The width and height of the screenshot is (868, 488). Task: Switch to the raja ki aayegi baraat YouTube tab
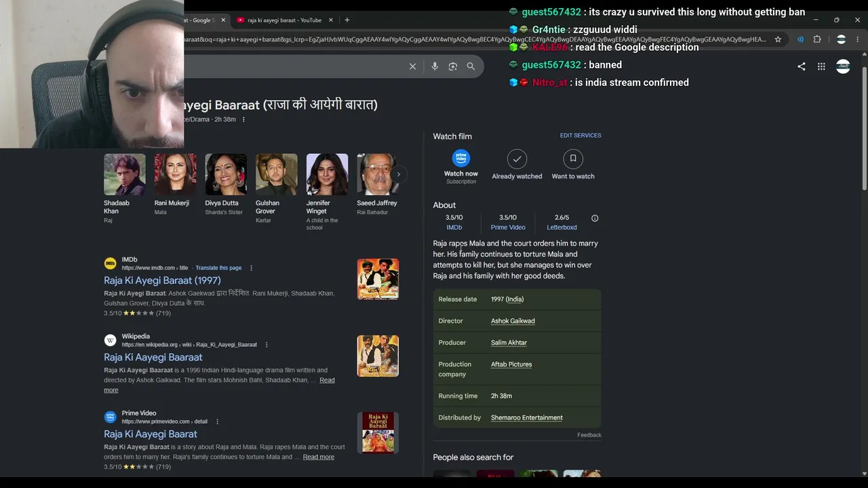pos(284,20)
